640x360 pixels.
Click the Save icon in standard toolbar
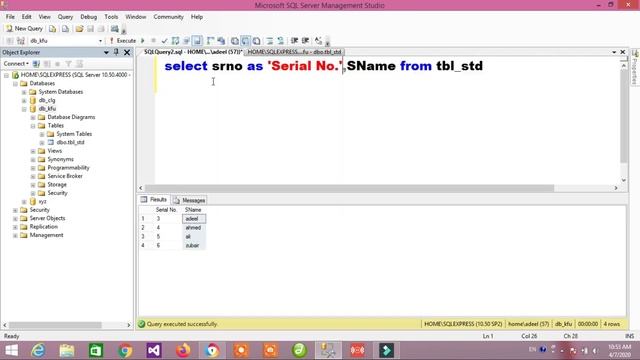(90, 29)
